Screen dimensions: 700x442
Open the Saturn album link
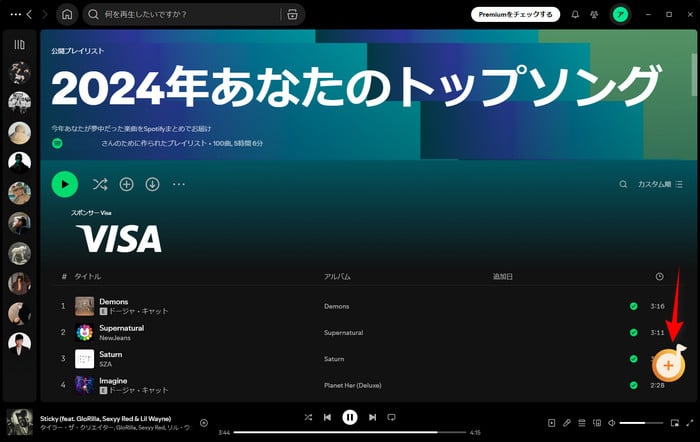[334, 359]
